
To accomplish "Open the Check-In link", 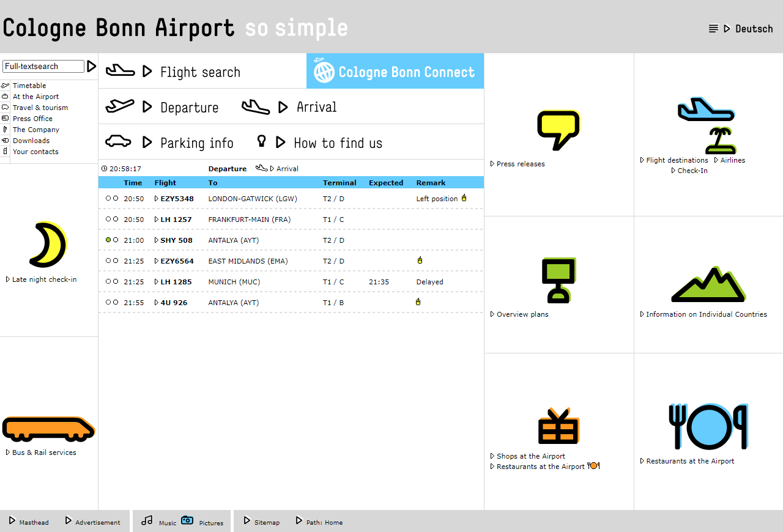I will click(x=692, y=171).
